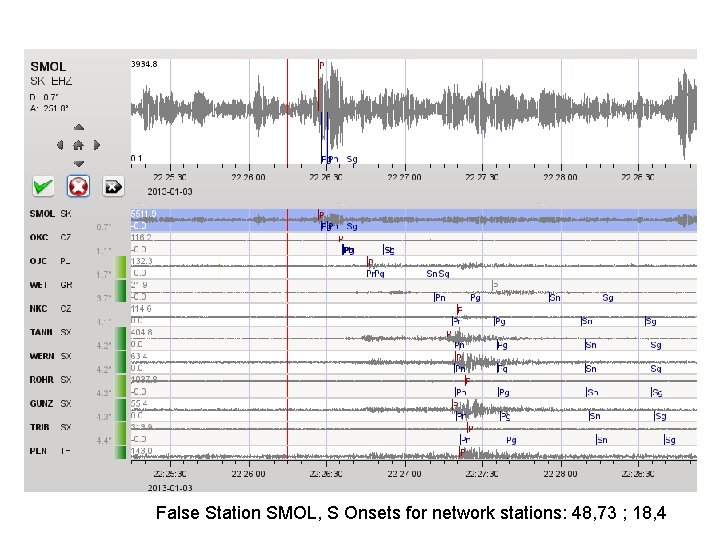
Task: Click the home icon to reset view
Action: point(79,146)
